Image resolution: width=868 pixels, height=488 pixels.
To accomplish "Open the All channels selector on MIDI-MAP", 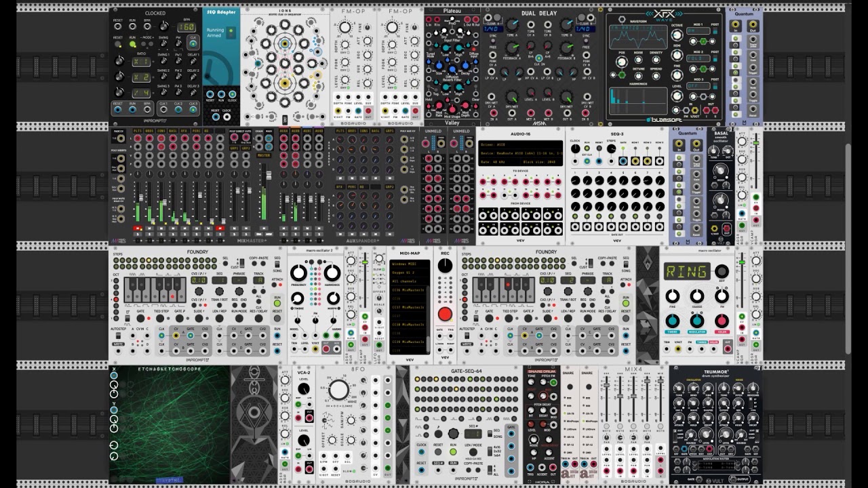I will [410, 281].
